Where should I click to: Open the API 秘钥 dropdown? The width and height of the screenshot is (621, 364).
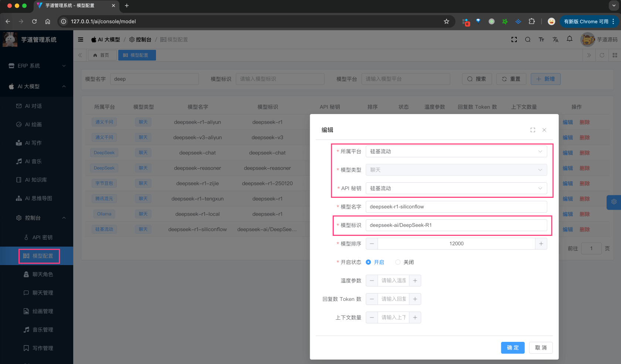tap(456, 188)
